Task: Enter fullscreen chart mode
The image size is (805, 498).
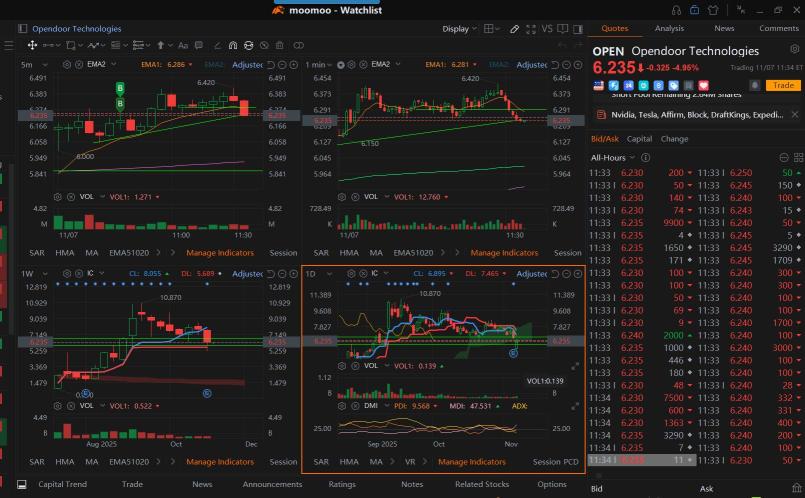Action: (531, 29)
